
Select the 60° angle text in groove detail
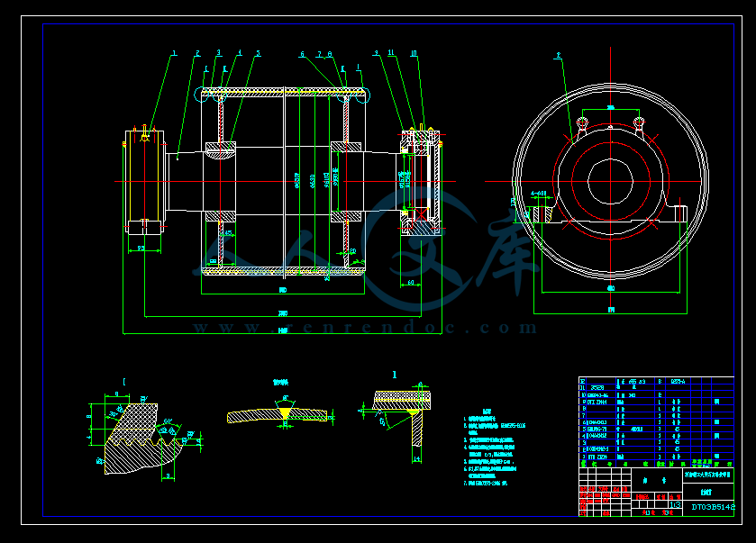[168, 421]
